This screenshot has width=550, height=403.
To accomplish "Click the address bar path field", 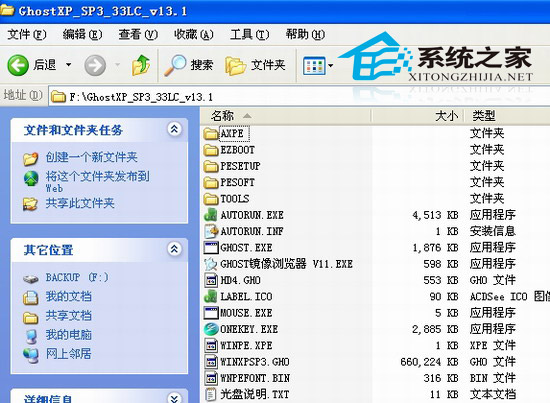I will [x=298, y=96].
